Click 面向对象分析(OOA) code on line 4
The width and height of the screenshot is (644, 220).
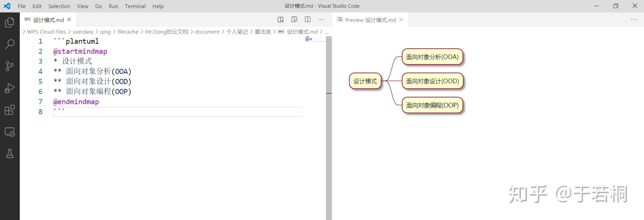click(x=99, y=71)
